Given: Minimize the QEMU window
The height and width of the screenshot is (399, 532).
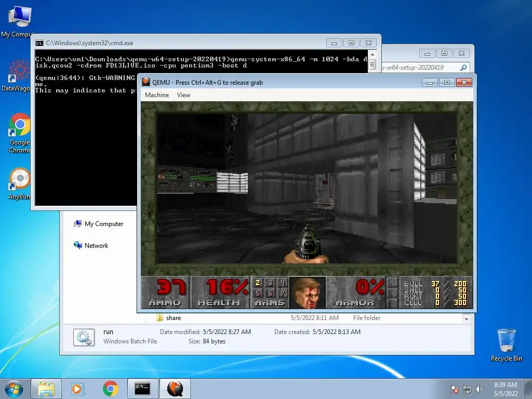Looking at the screenshot, I should tap(430, 83).
